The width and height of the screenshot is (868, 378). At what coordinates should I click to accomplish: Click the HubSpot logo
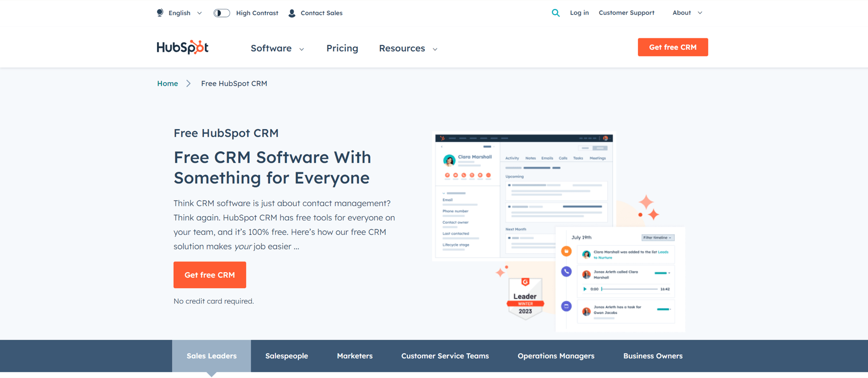pos(183,47)
